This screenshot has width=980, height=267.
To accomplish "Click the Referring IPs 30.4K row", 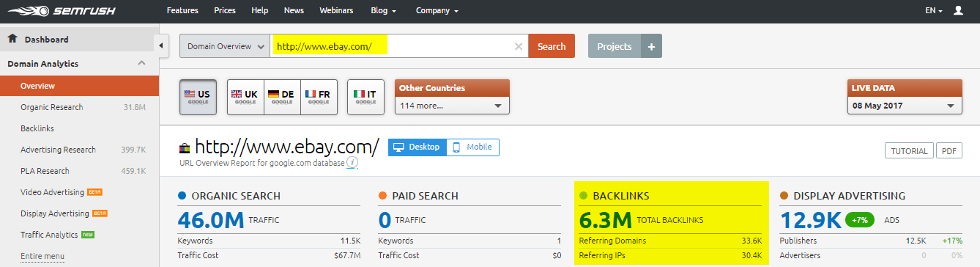I will pos(670,255).
